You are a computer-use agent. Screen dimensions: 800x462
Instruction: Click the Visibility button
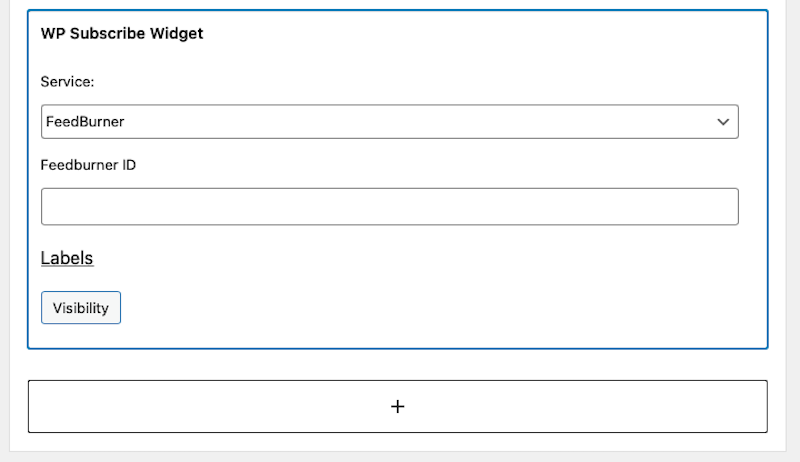pos(81,308)
